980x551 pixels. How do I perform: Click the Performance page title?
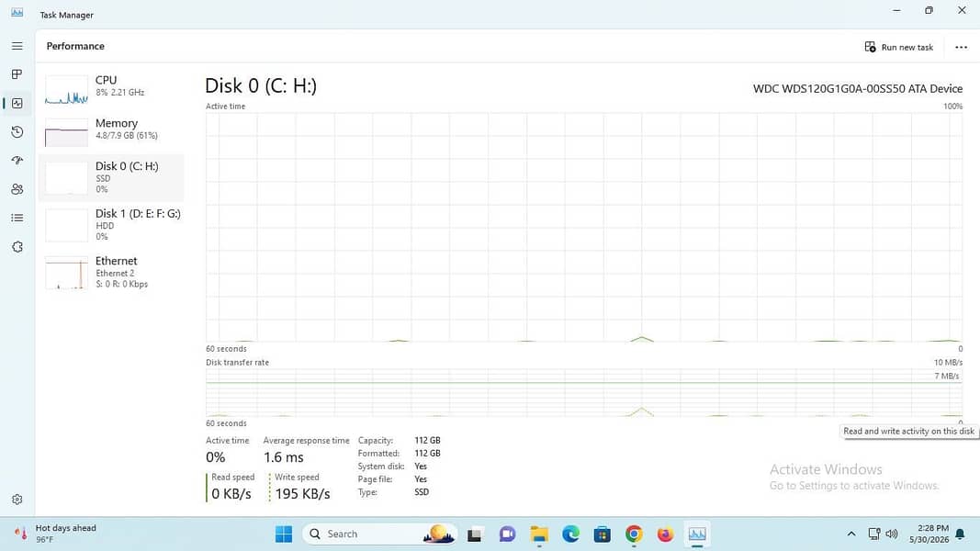tap(75, 46)
